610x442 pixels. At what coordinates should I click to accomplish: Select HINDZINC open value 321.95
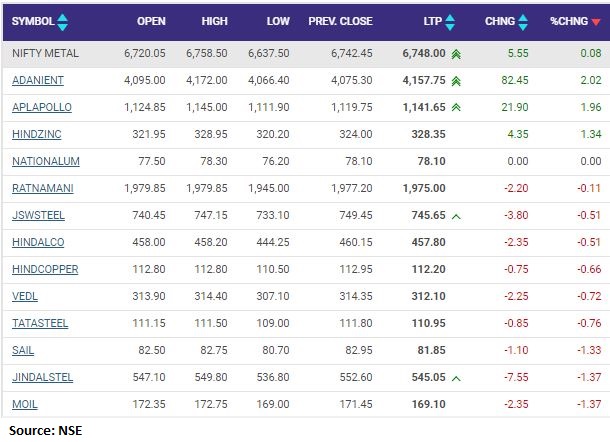pyautogui.click(x=149, y=134)
